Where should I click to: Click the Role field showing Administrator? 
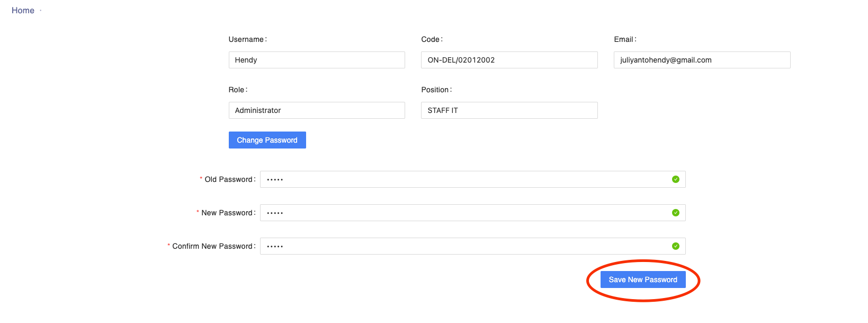pos(317,110)
